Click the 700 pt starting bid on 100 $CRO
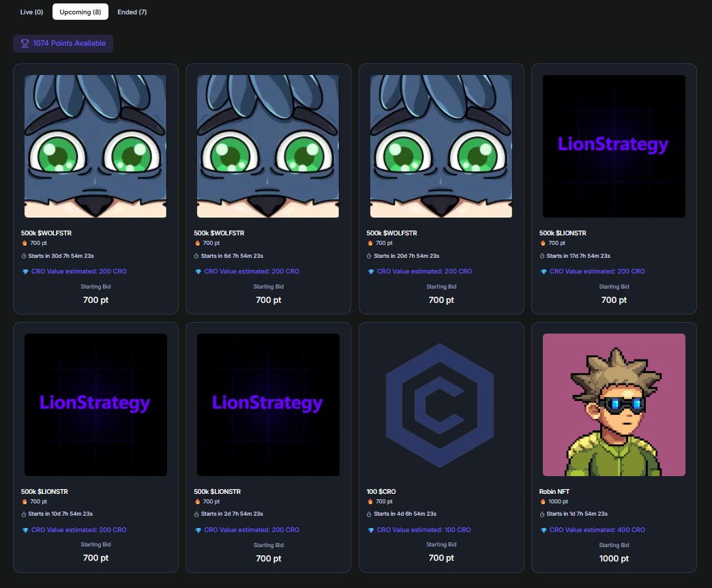Image resolution: width=712 pixels, height=588 pixels. [441, 557]
